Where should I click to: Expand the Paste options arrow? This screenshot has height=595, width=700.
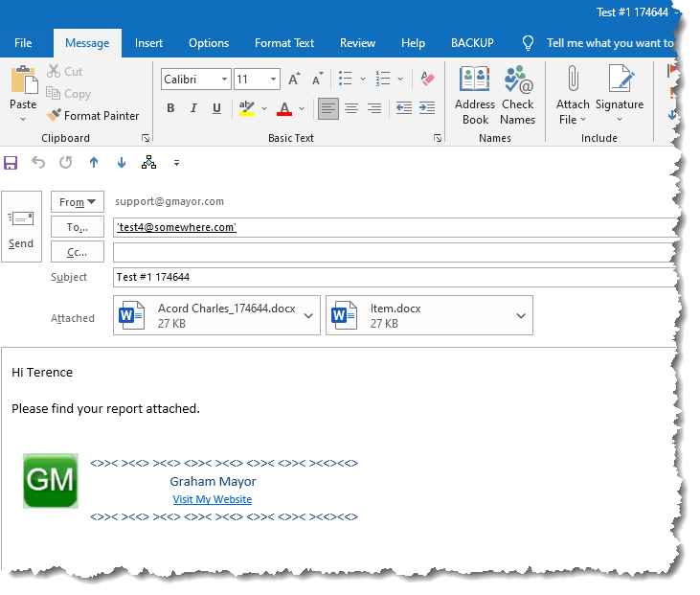click(x=23, y=119)
